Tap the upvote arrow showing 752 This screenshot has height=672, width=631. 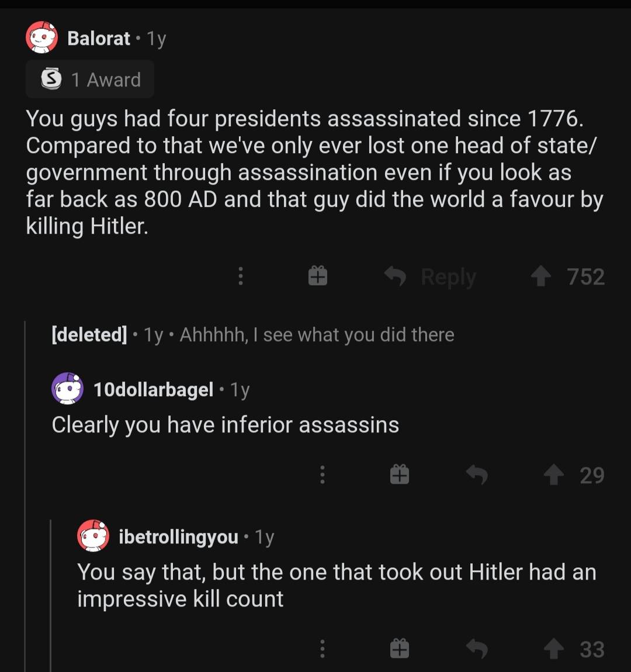click(540, 276)
